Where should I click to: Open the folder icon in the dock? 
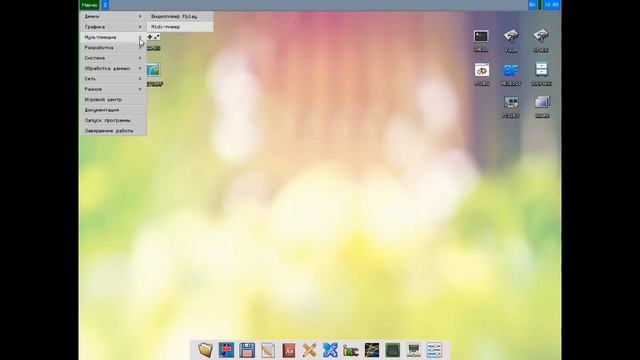(205, 350)
